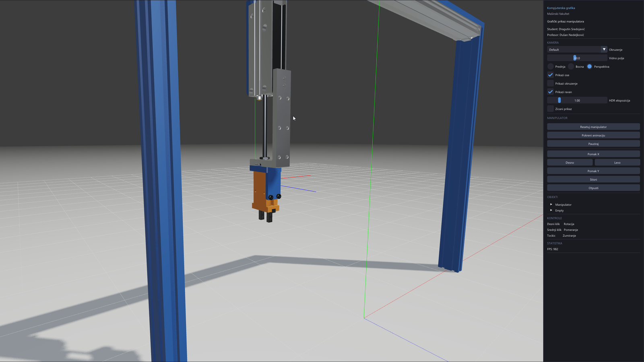
Task: Click the Zumiranje control description text
Action: [x=569, y=236]
